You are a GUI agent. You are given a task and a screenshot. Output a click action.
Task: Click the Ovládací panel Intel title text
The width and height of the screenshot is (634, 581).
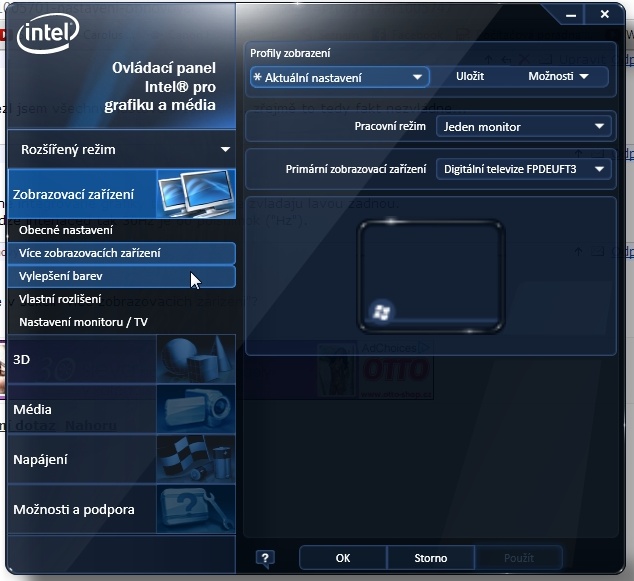click(160, 87)
